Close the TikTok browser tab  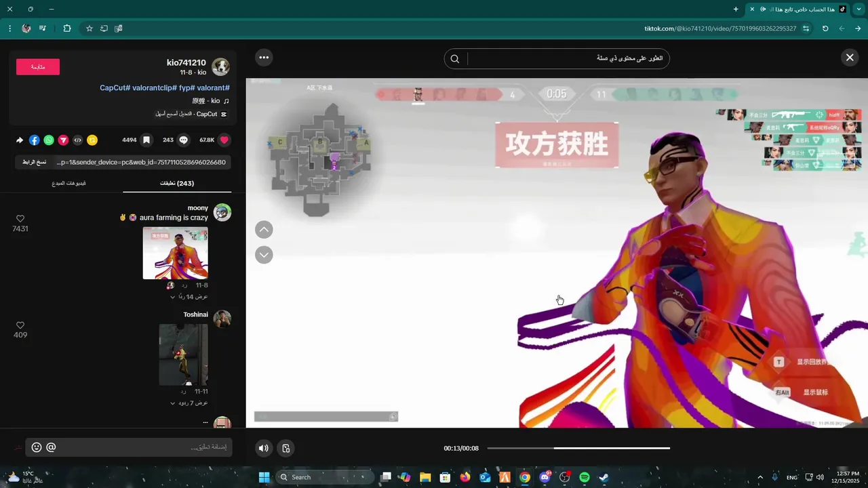[x=751, y=9]
